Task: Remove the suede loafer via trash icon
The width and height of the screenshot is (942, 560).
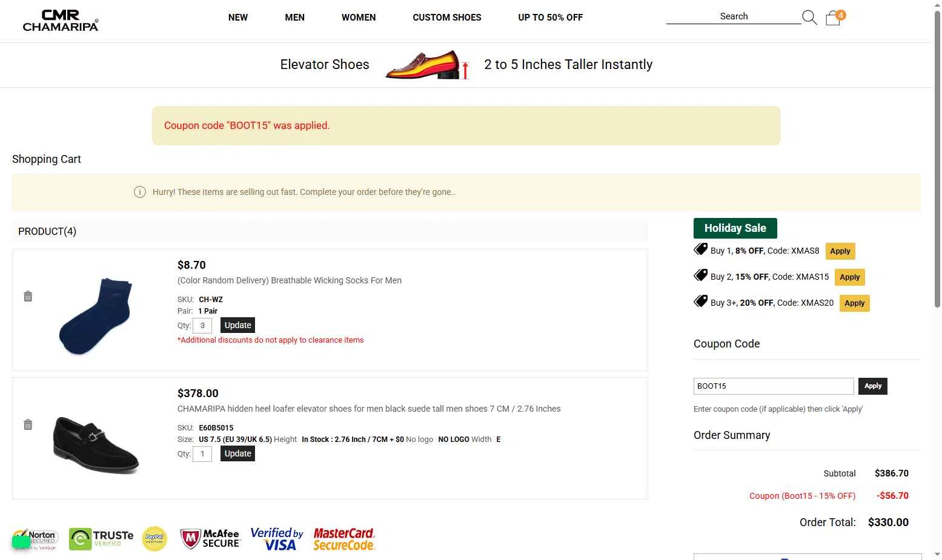Action: (28, 424)
